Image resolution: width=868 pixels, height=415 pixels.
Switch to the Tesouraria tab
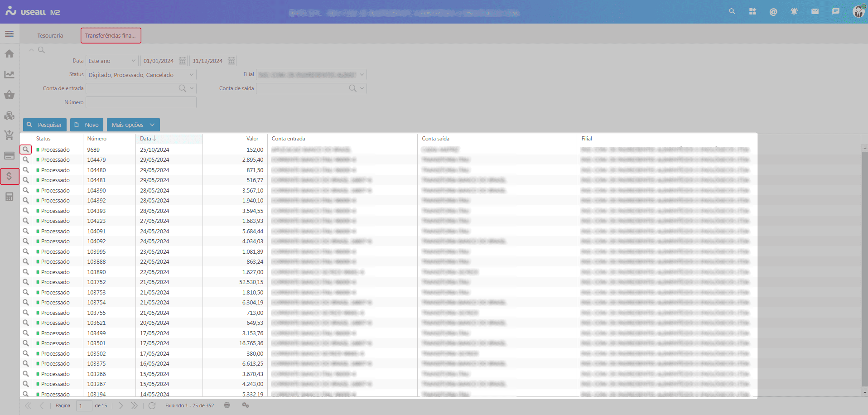click(50, 35)
